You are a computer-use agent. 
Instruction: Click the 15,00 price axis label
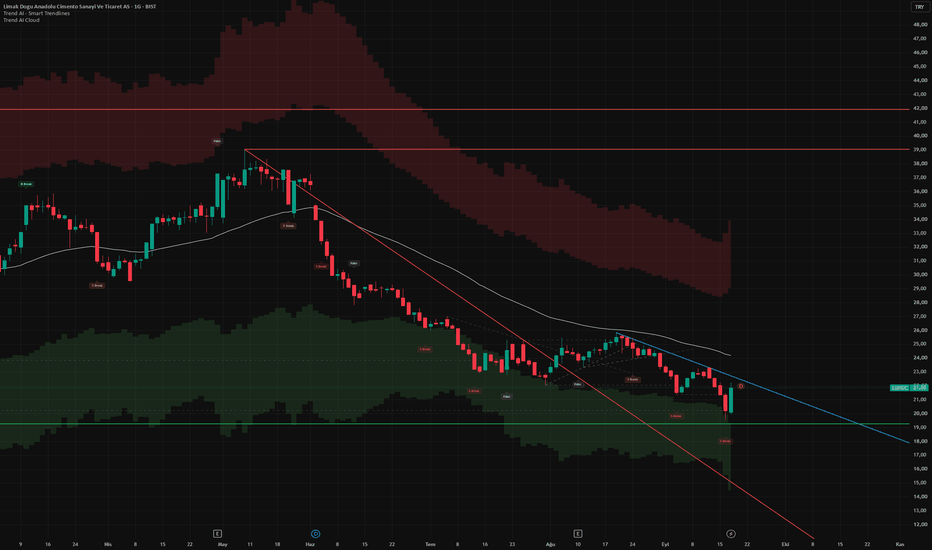click(920, 482)
